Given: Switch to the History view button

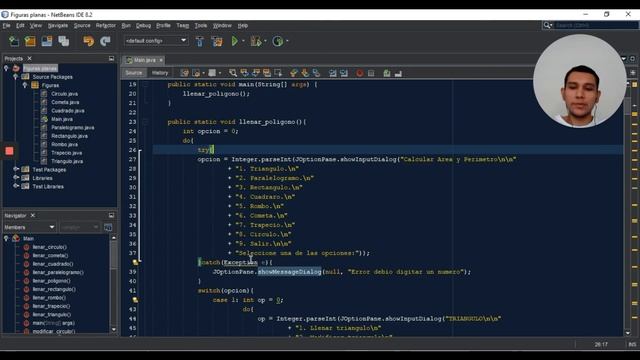Looking at the screenshot, I should point(160,73).
